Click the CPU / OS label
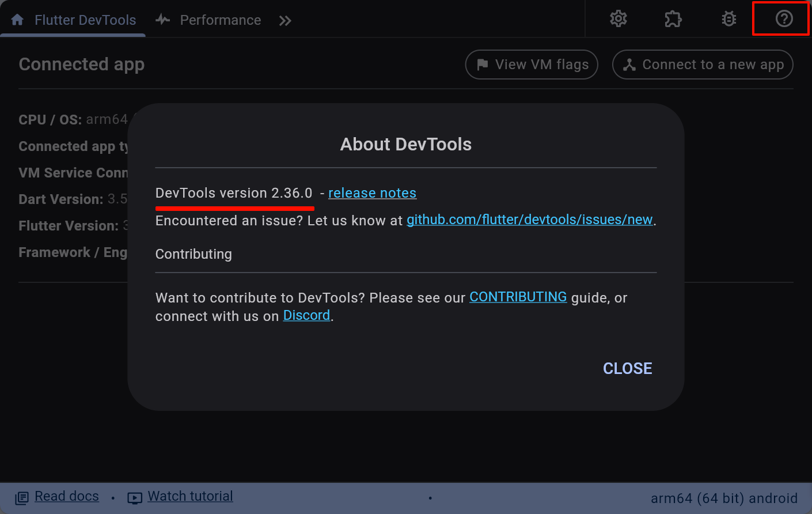The width and height of the screenshot is (812, 514). point(50,120)
